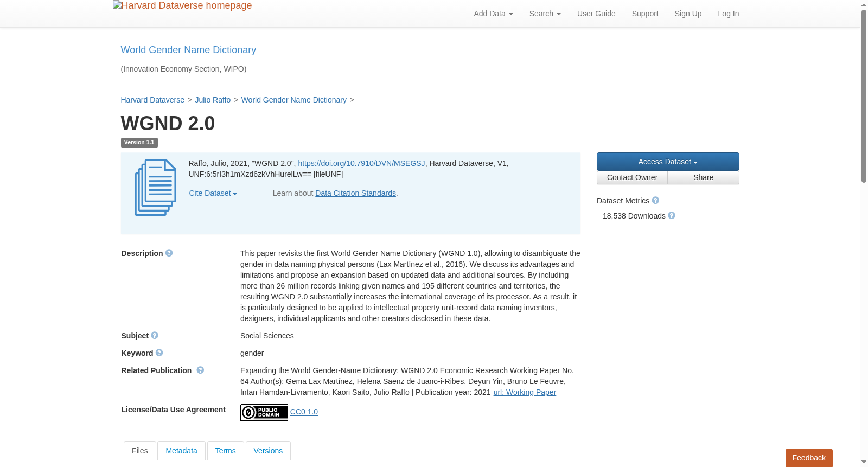Screen dimensions: 868x467
Task: Open Data Citation Standards link
Action: tap(355, 193)
